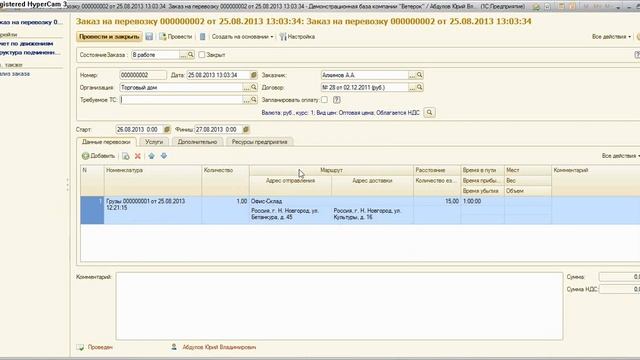Switch to the Услуги tab
The height and width of the screenshot is (360, 640).
(x=154, y=142)
